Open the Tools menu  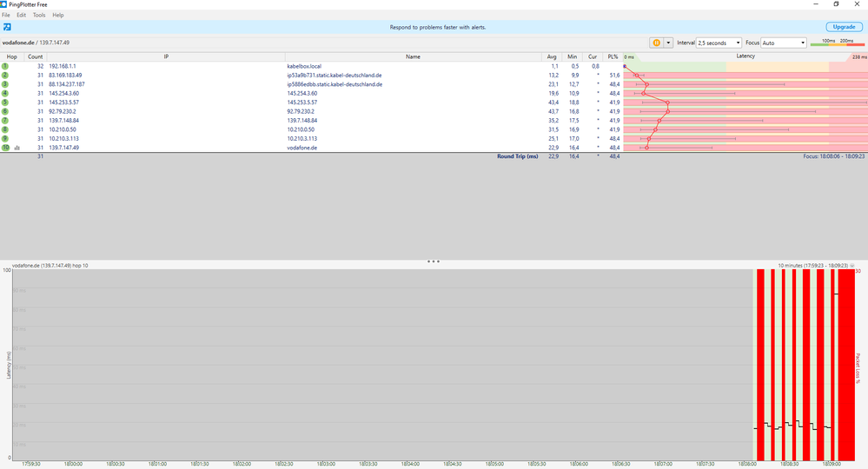39,15
